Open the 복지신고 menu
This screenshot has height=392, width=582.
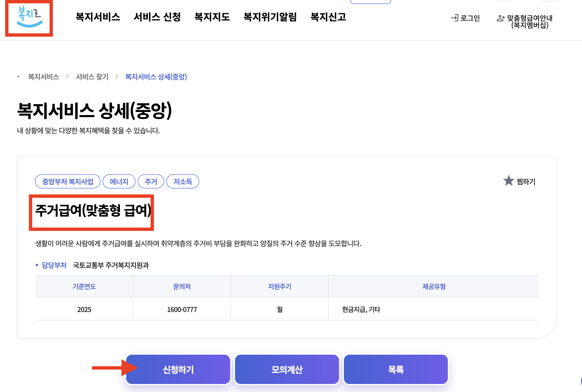[328, 17]
